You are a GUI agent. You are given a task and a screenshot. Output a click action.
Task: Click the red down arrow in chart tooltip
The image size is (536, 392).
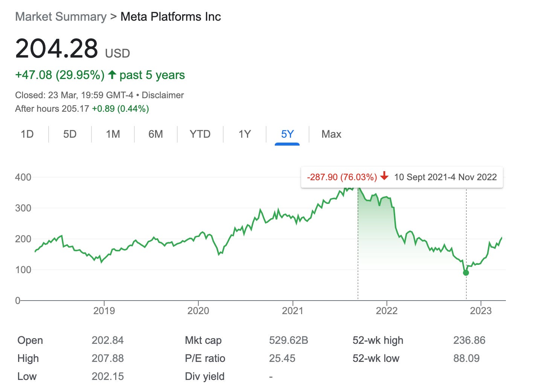(384, 176)
